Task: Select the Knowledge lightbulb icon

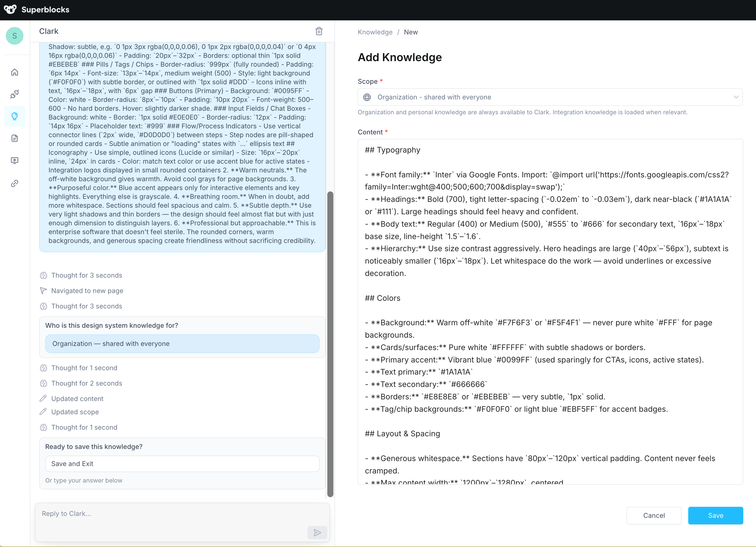Action: tap(15, 116)
